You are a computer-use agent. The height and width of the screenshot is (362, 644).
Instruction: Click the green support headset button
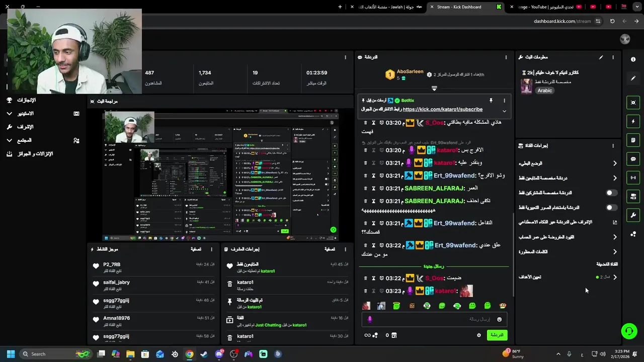point(629,331)
